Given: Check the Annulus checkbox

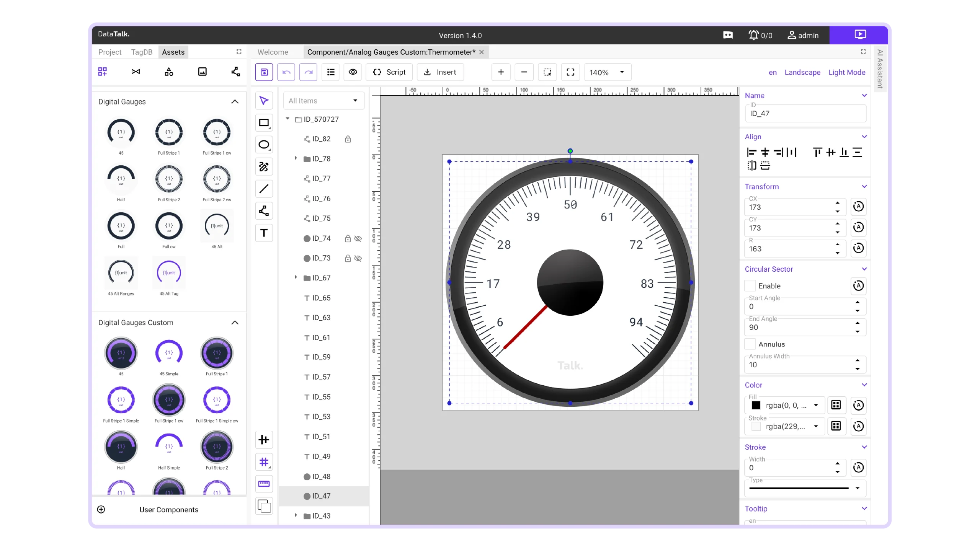Looking at the screenshot, I should click(750, 344).
